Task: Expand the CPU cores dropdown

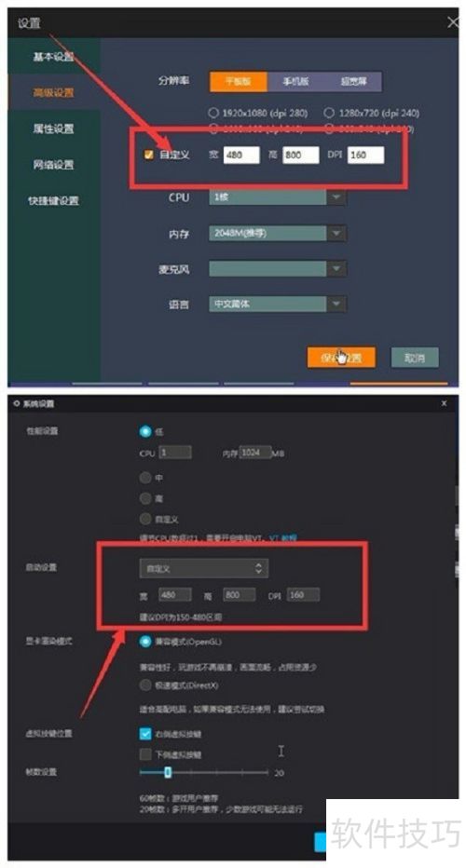Action: (x=278, y=197)
